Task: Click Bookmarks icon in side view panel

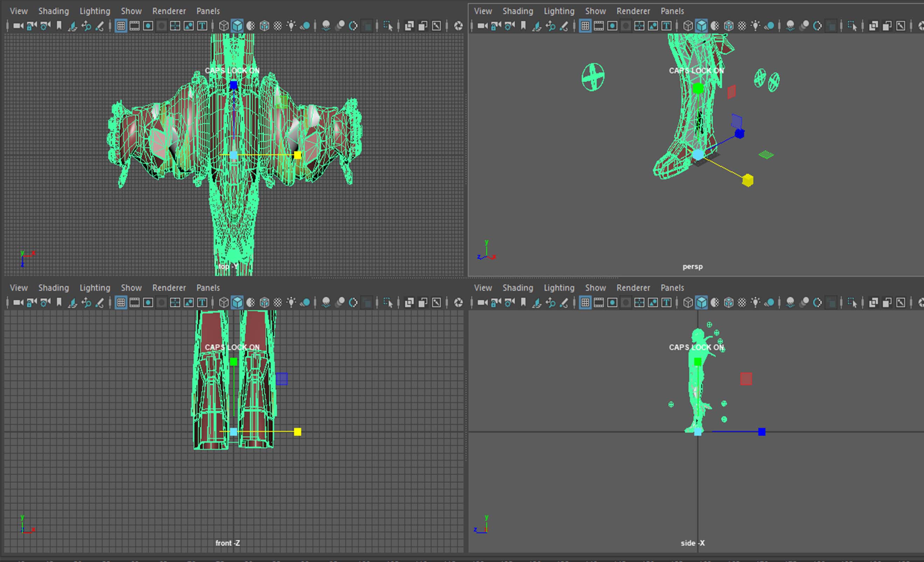Action: (x=524, y=303)
